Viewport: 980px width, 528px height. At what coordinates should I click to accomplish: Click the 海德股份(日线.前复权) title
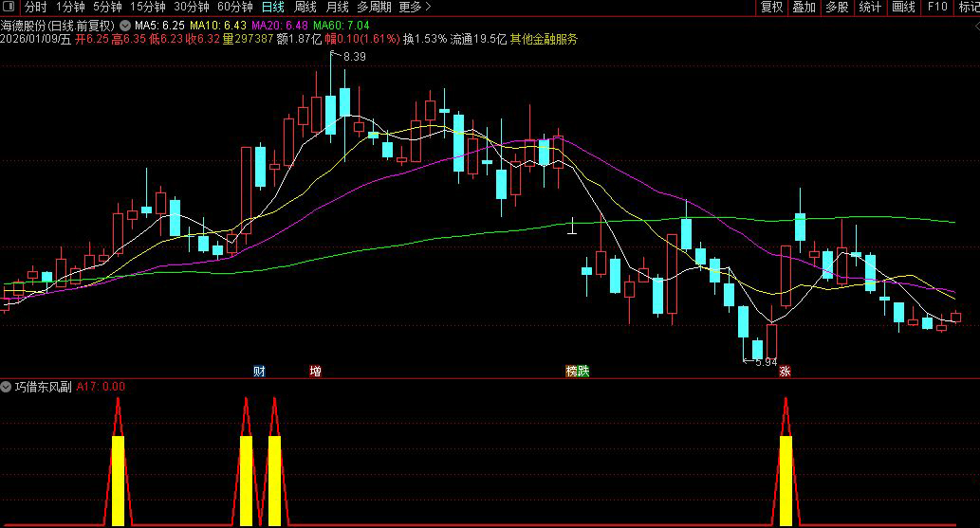point(58,26)
